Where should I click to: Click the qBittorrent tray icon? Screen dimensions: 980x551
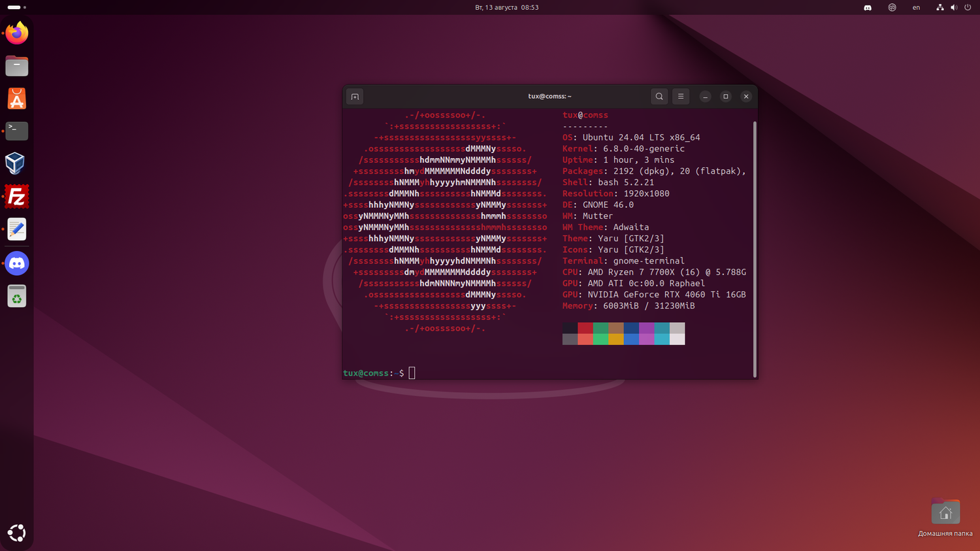pyautogui.click(x=892, y=8)
